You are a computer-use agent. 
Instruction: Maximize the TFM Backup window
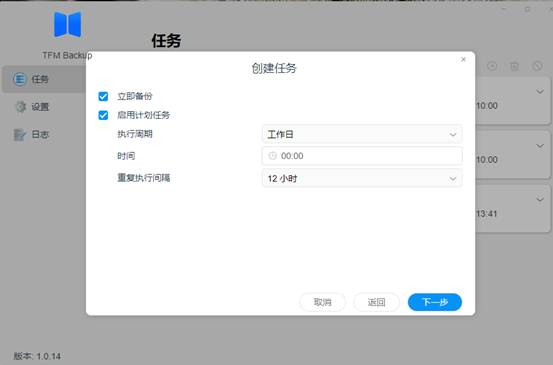pyautogui.click(x=527, y=9)
